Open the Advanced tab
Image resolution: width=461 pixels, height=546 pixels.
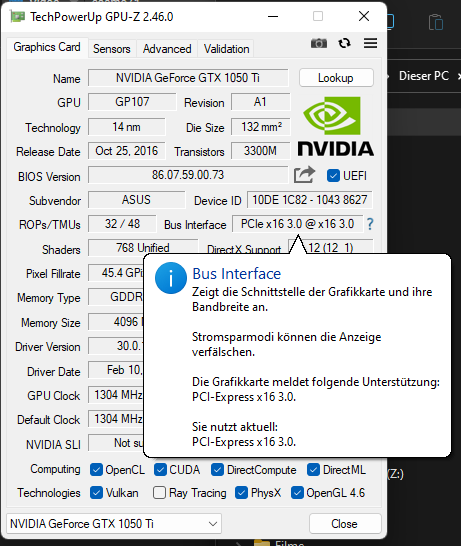pyautogui.click(x=167, y=49)
